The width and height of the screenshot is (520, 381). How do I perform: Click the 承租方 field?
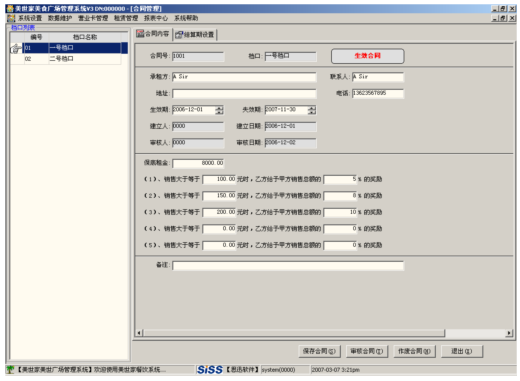[244, 77]
